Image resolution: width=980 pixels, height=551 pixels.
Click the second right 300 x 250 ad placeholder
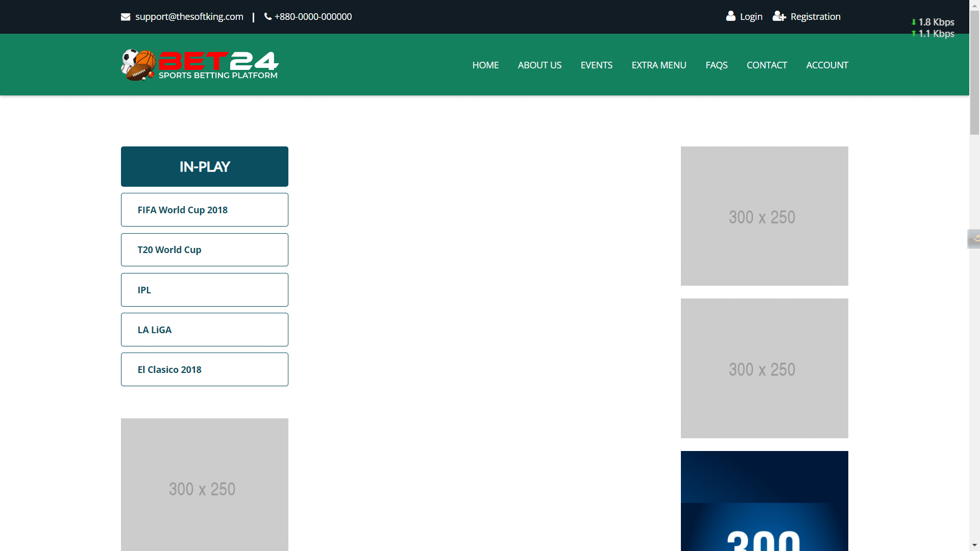764,368
